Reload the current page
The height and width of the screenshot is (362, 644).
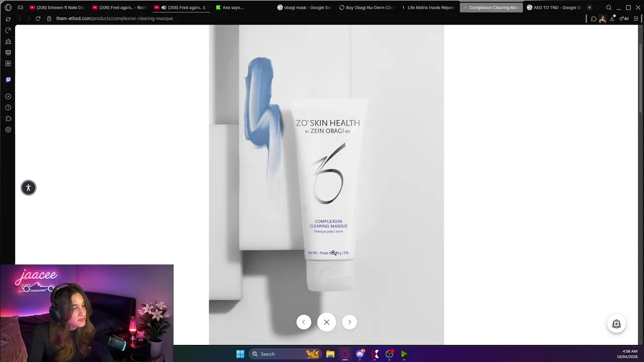pyautogui.click(x=38, y=19)
